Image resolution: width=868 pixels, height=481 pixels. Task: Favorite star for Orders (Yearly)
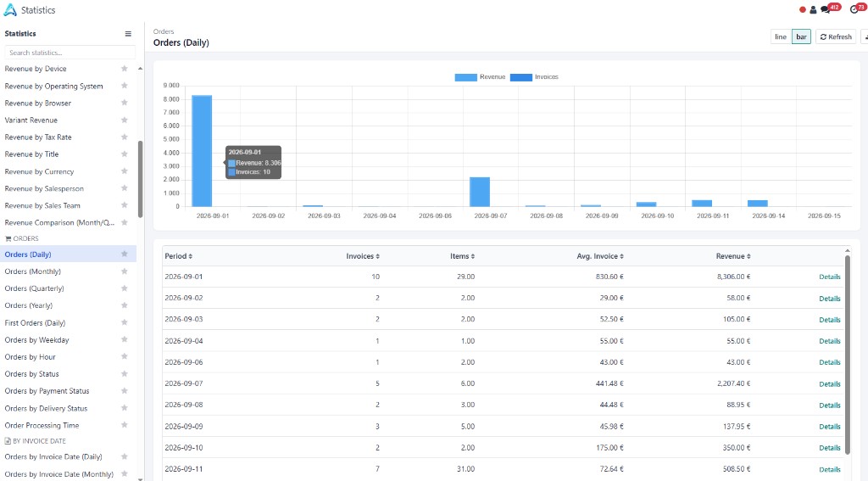124,305
